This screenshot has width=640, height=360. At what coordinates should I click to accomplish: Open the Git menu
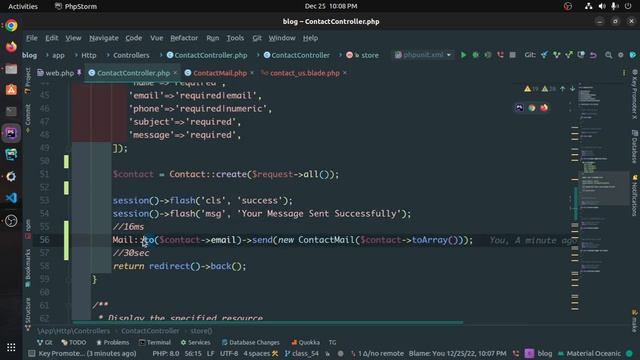pos(257,38)
